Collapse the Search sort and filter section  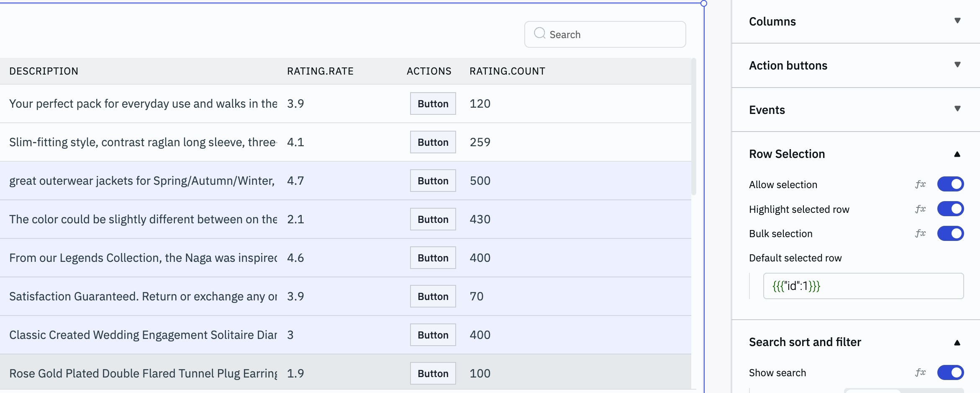pos(957,343)
